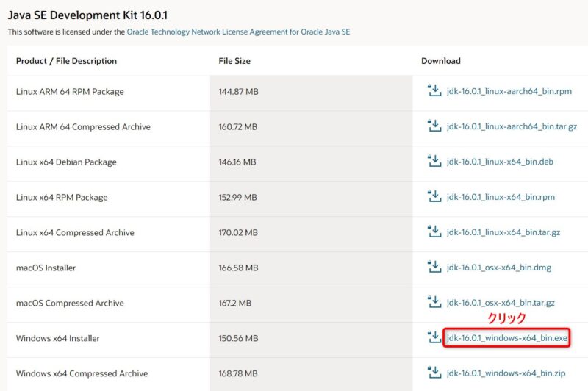Select Linux ARM 64 RPM Package row text
The height and width of the screenshot is (391, 588).
click(x=70, y=91)
